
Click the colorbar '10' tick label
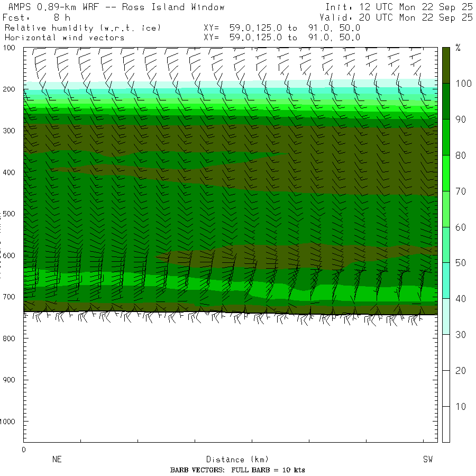pos(461,407)
